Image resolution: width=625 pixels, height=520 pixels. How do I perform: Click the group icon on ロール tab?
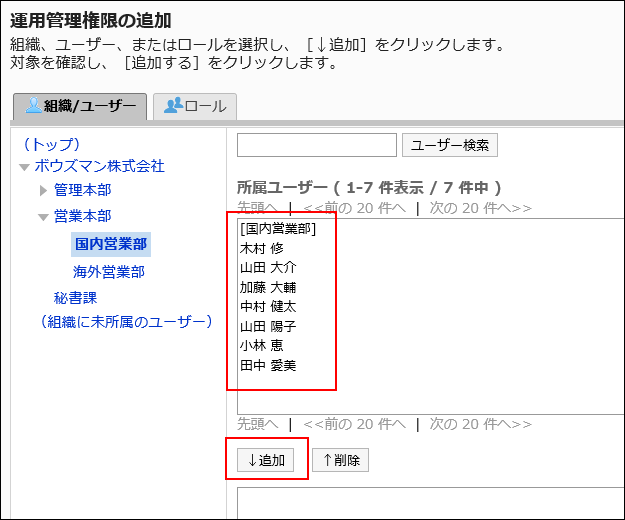[173, 105]
